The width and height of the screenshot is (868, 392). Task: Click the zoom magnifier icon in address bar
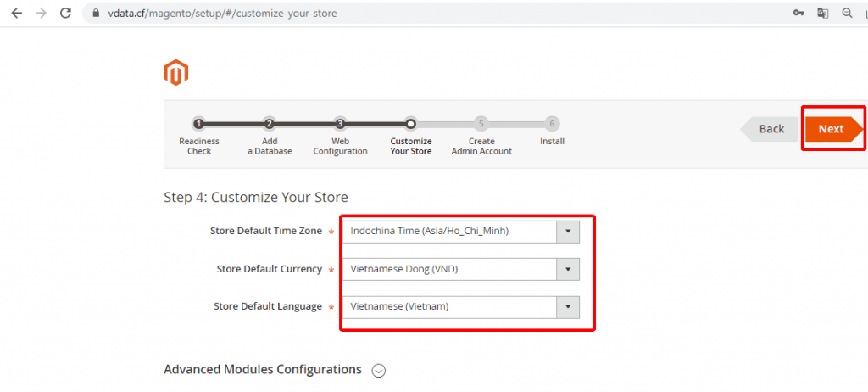847,14
